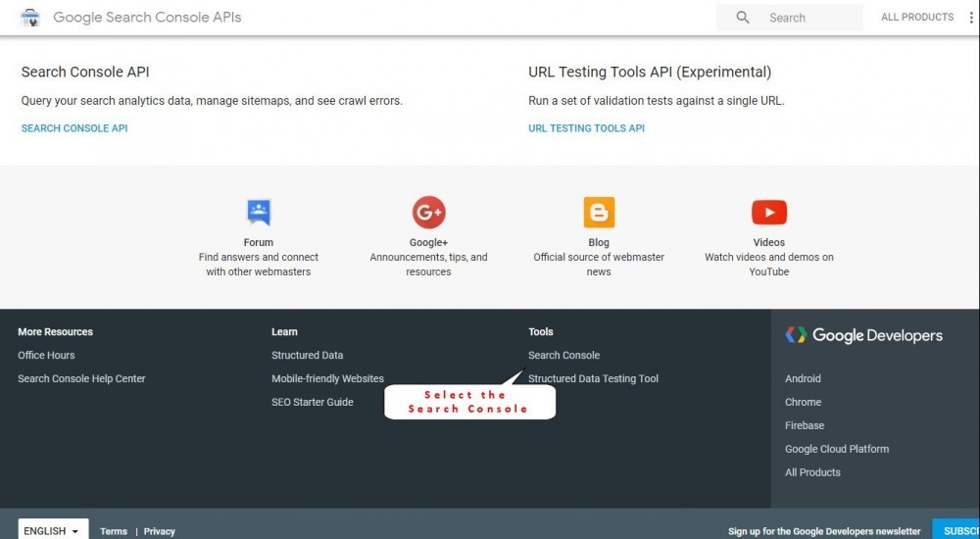
Task: Click the Google Search Console APIs title
Action: [147, 18]
